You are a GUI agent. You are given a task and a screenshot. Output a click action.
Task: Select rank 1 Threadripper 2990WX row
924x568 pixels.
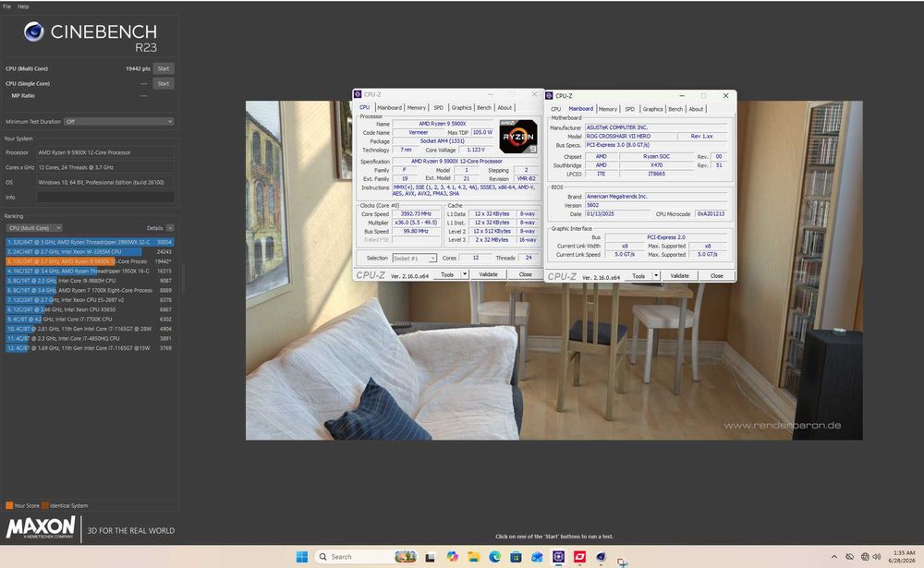click(x=90, y=242)
